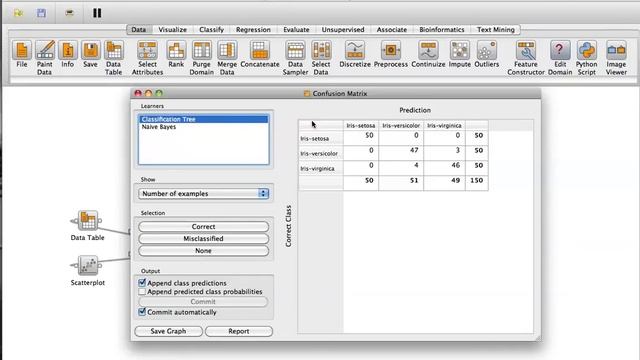The height and width of the screenshot is (360, 640).
Task: Grab the Confusion Matrix window resize handle
Action: pyautogui.click(x=538, y=338)
